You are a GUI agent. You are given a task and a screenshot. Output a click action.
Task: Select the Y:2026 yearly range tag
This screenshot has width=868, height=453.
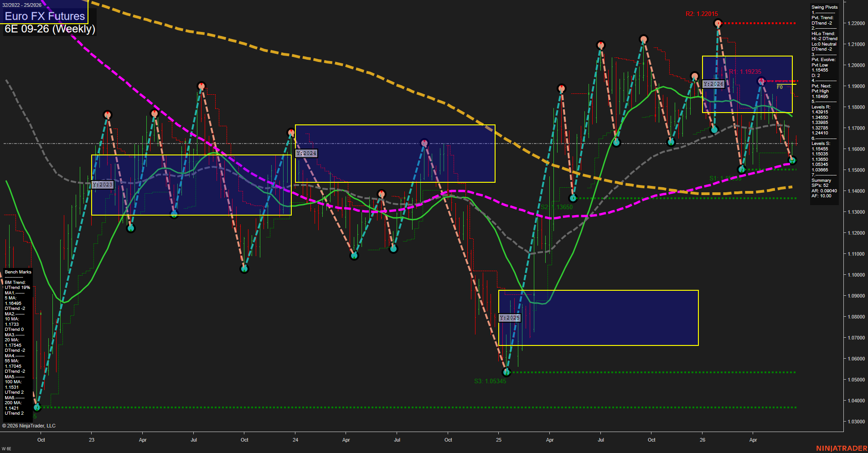(713, 84)
